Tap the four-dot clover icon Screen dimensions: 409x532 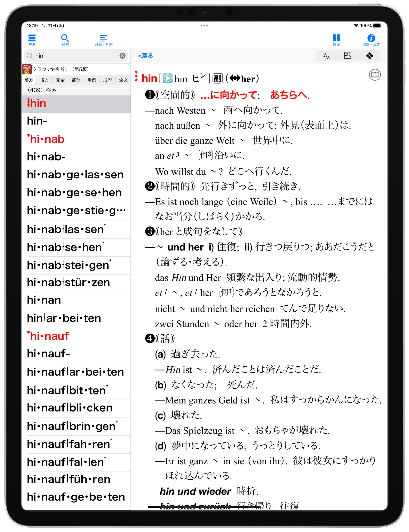click(x=369, y=56)
